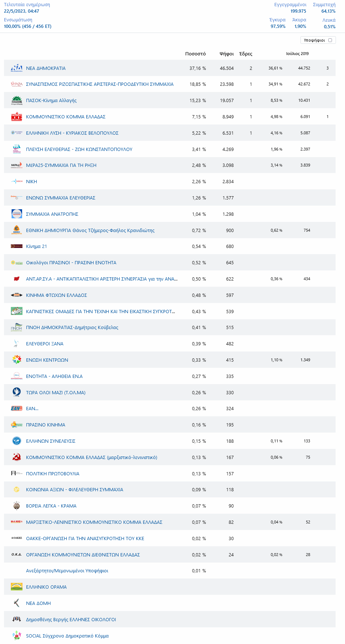Image resolution: width=345 pixels, height=644 pixels.
Task: Open the ΝΙΚΗ party link
Action: tap(32, 182)
